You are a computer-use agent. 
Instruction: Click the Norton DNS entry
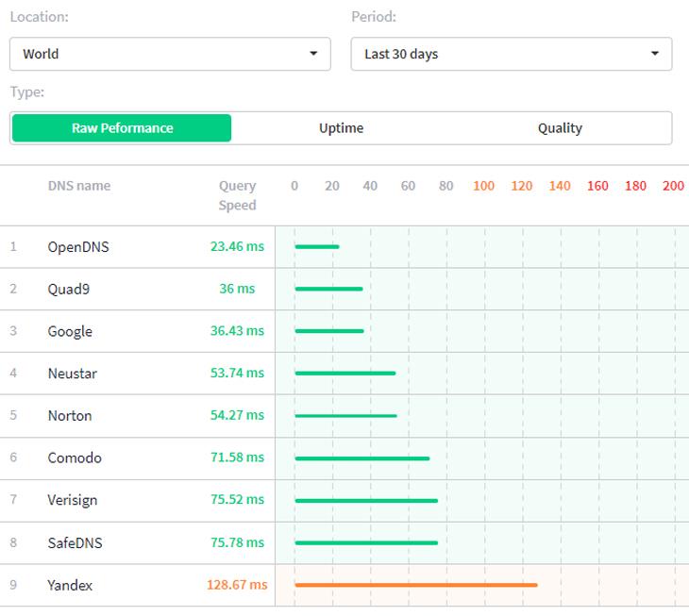[71, 416]
